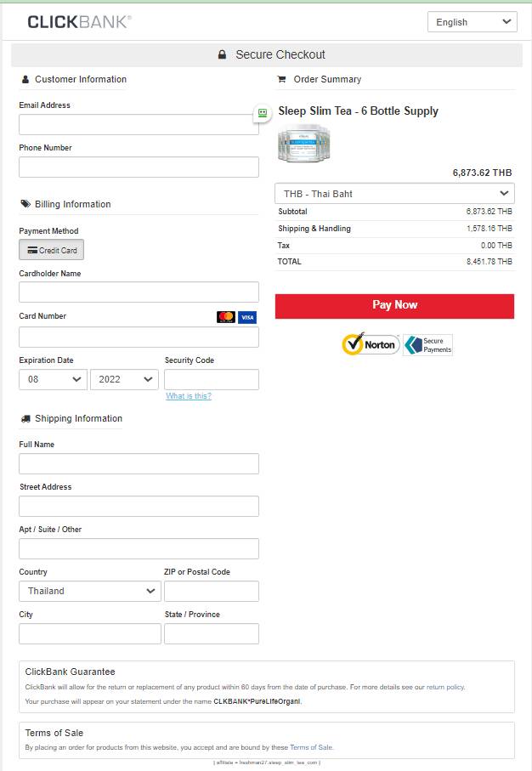Click the Visa card icon
Screen dimensions: 532x771
click(x=247, y=317)
